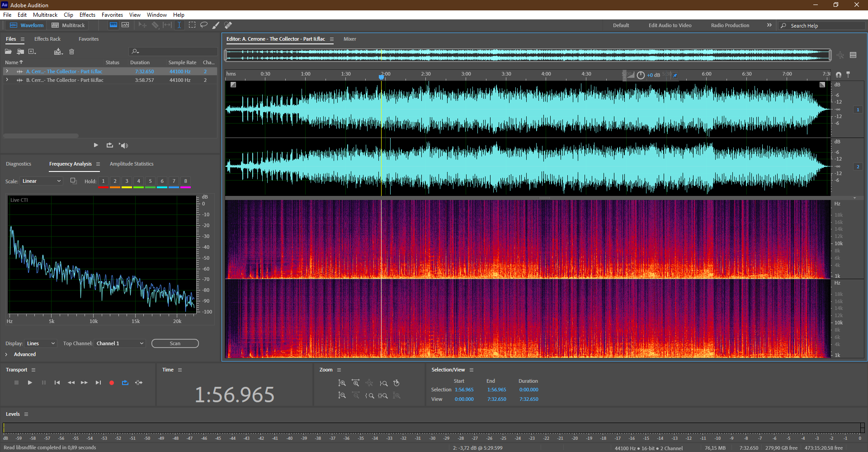Switch to Multitrack view button
Viewport: 868px width, 452px height.
pyautogui.click(x=68, y=25)
